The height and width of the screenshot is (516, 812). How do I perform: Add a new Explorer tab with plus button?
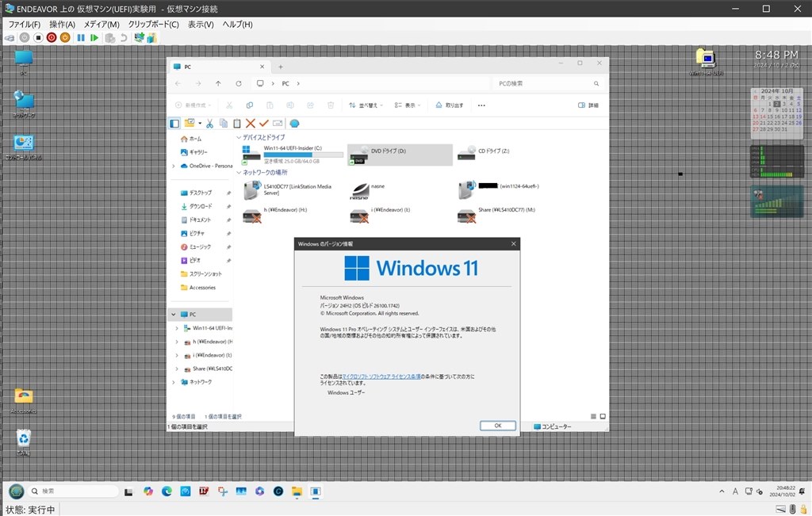[x=281, y=67]
